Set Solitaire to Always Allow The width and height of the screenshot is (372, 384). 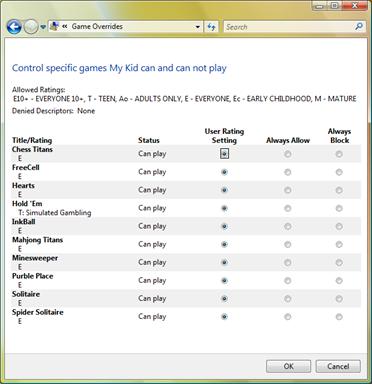288,299
